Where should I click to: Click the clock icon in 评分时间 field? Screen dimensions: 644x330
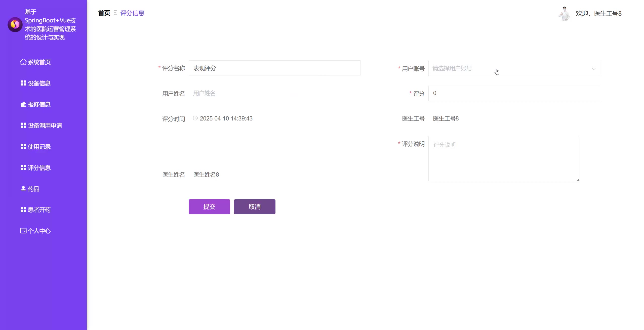tap(195, 118)
